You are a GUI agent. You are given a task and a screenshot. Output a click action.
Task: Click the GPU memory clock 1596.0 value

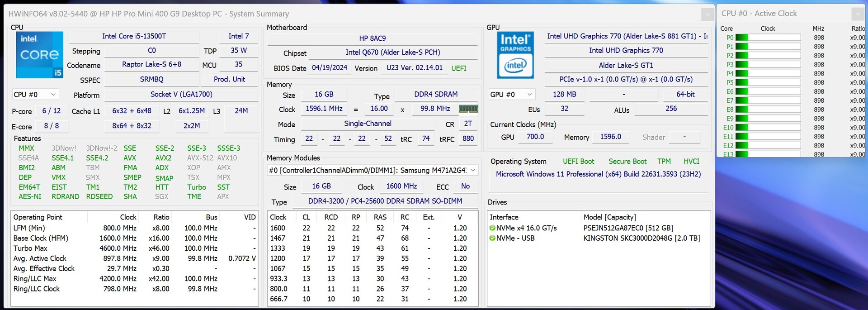point(610,137)
